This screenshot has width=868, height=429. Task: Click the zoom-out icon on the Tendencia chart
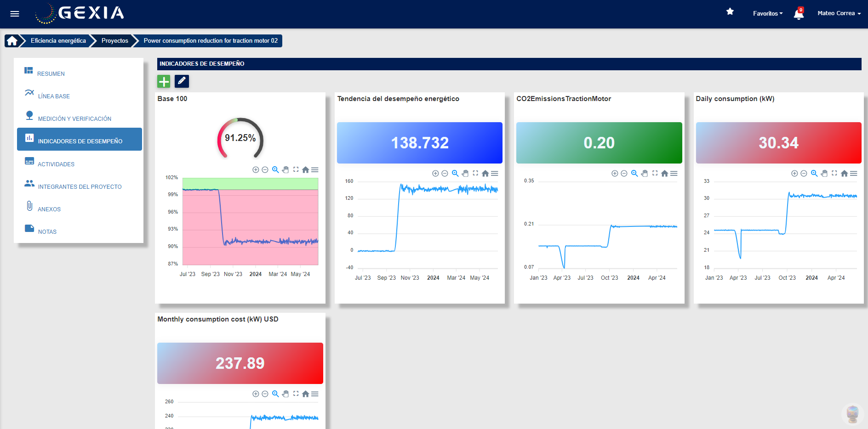[x=445, y=173]
